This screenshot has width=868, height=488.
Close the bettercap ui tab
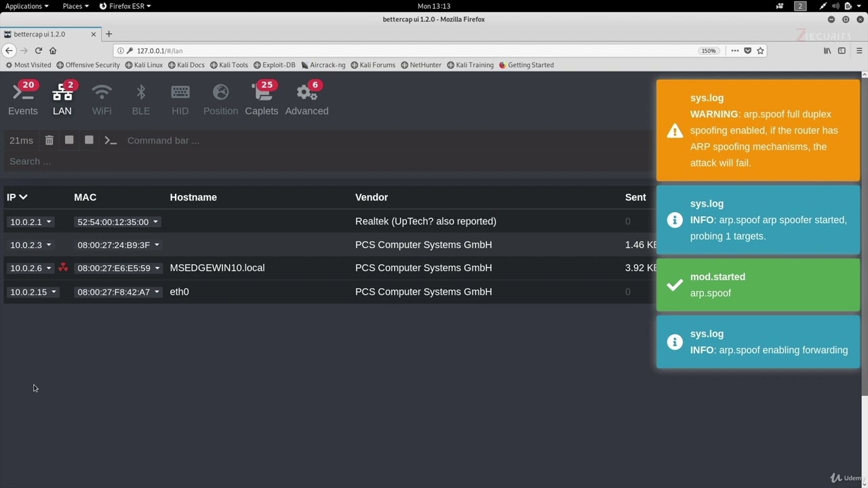(95, 34)
